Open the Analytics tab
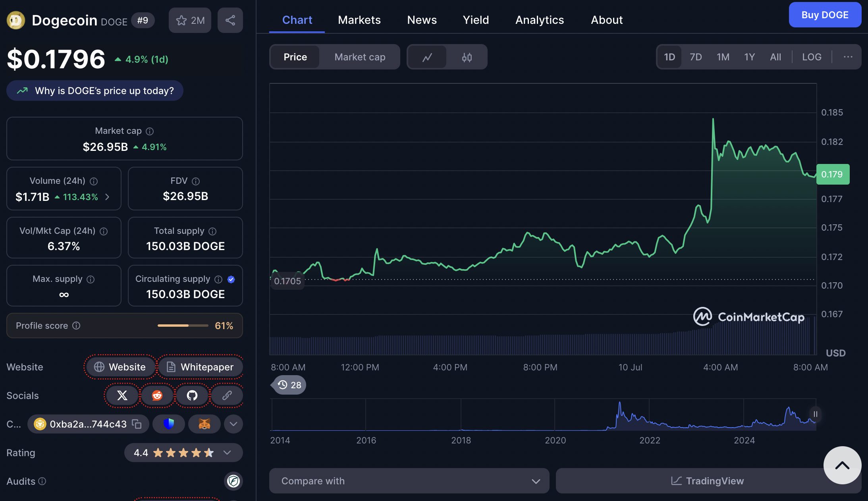This screenshot has width=868, height=501. (x=540, y=20)
